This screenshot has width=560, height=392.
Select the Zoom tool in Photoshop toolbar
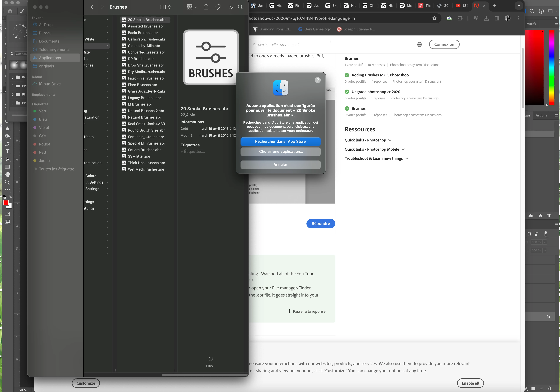point(8,182)
